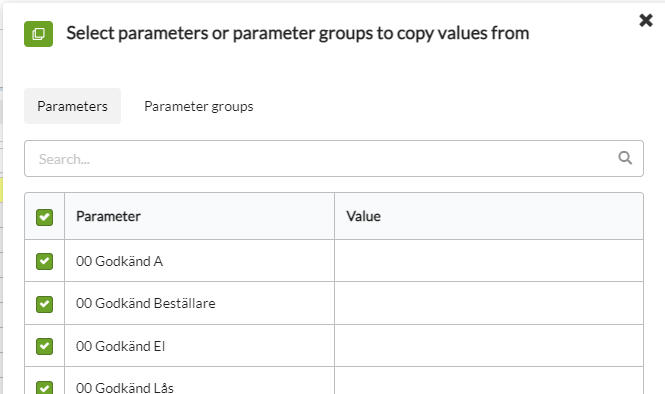Select the 00 Godkänd Lås parameter name
This screenshot has width=665, height=394.
[125, 388]
